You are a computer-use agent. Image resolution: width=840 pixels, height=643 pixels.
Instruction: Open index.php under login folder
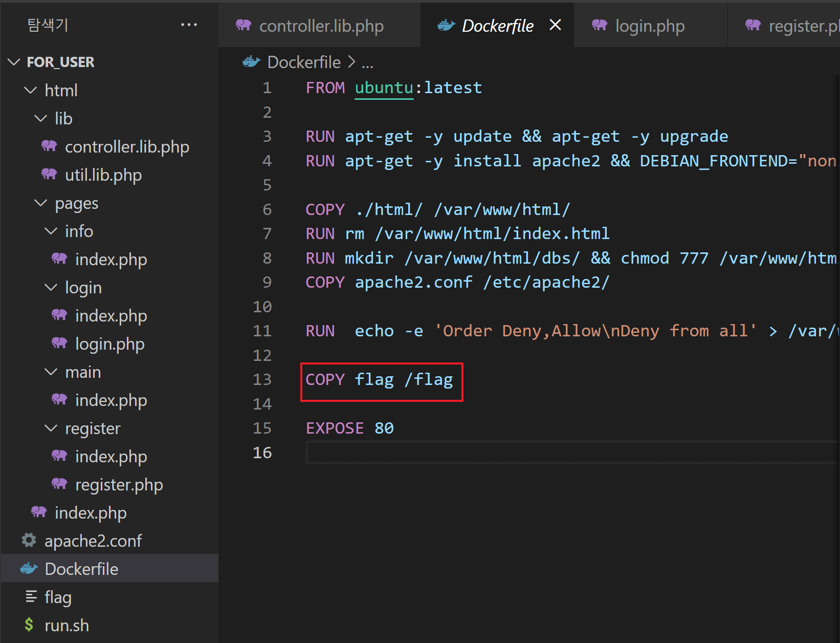coord(109,316)
